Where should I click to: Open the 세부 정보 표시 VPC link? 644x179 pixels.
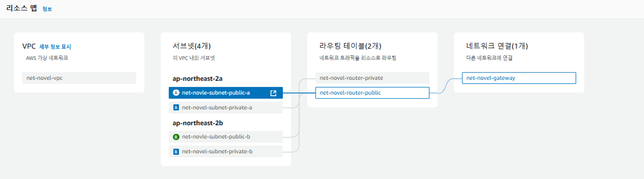click(x=55, y=47)
